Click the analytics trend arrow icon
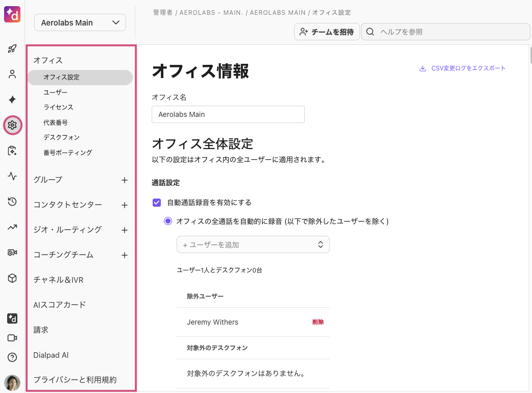The width and height of the screenshot is (532, 393). click(12, 227)
